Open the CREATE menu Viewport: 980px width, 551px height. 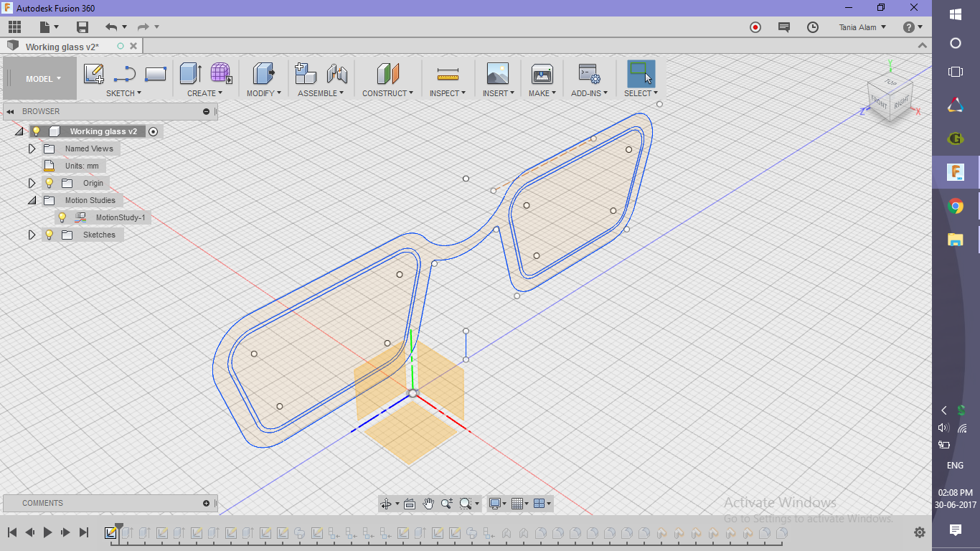coord(205,93)
